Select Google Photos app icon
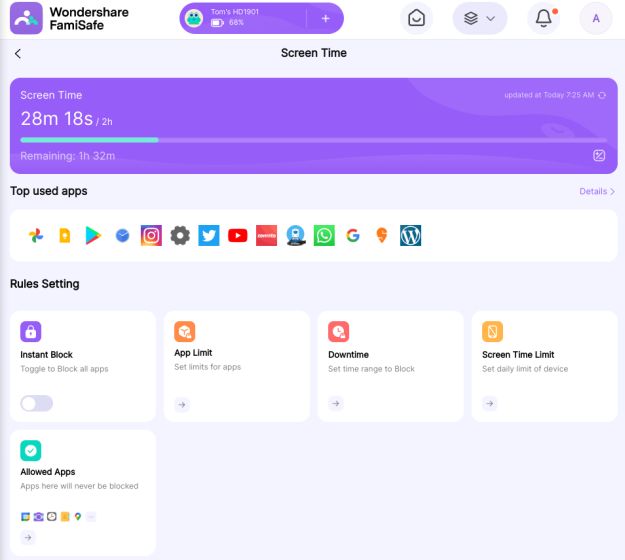The height and width of the screenshot is (560, 625). click(36, 236)
